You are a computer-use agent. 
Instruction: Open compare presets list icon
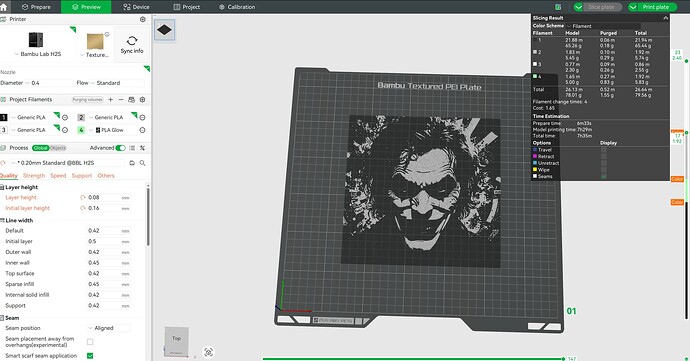[x=132, y=148]
